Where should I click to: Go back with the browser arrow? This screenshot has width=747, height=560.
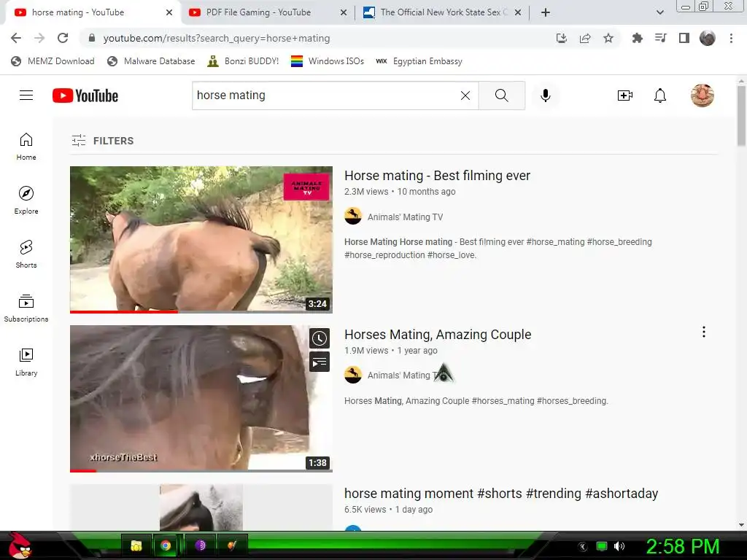point(16,38)
